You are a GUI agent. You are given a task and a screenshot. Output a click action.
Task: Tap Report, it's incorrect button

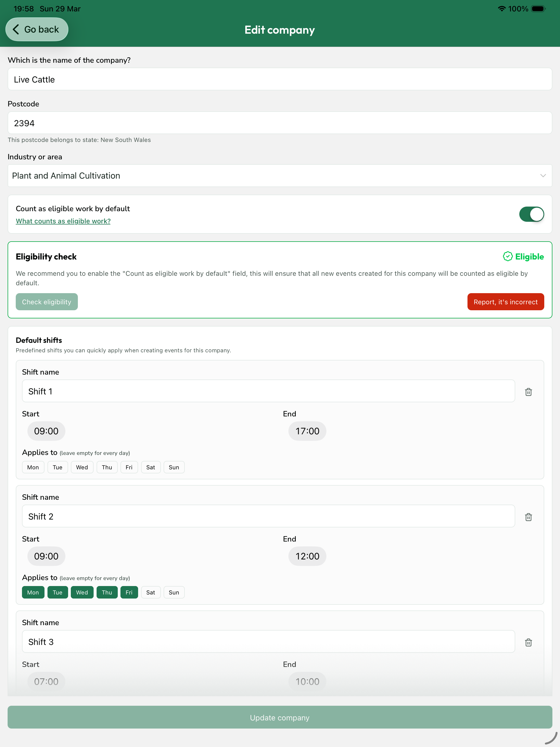pos(505,302)
